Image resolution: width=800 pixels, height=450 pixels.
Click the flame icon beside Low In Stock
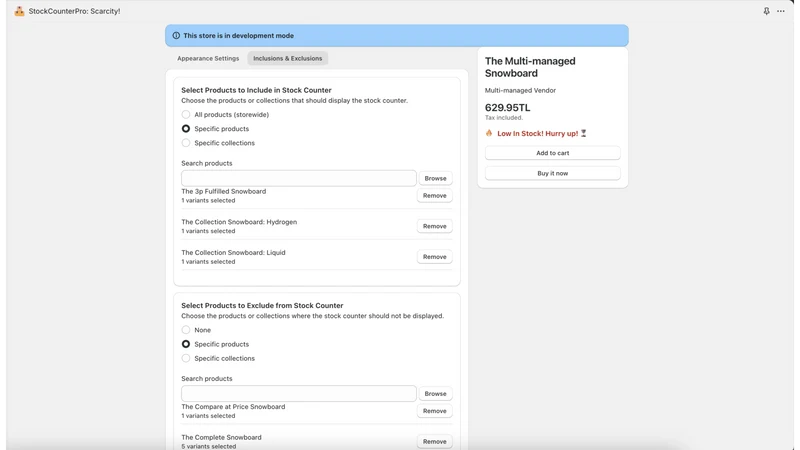coord(489,133)
